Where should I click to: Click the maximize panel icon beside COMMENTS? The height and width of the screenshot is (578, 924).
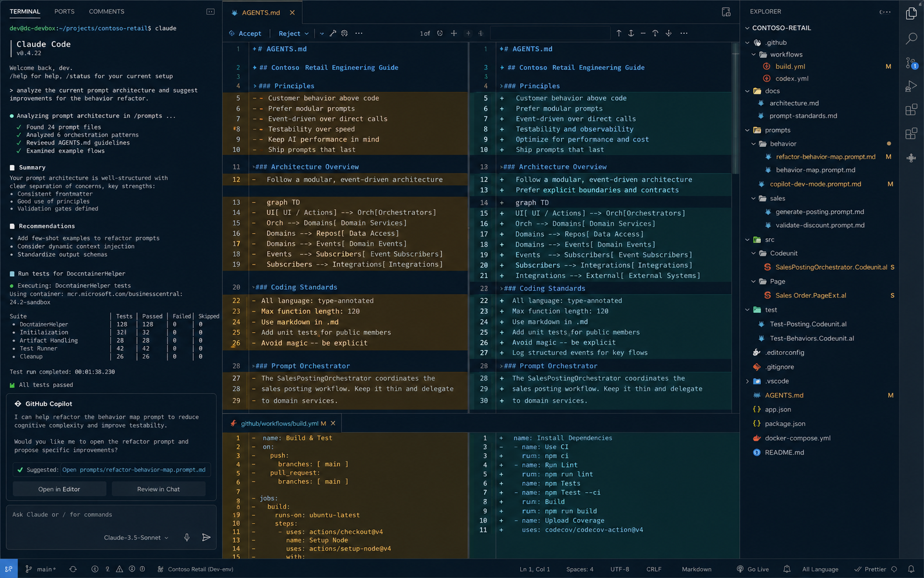[210, 12]
